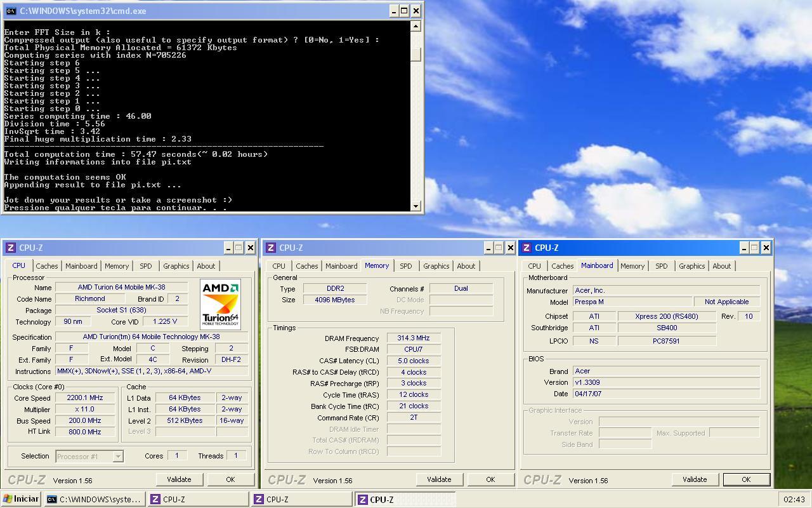Open SPD tab in left CPU-Z window
812x508 pixels.
point(146,266)
